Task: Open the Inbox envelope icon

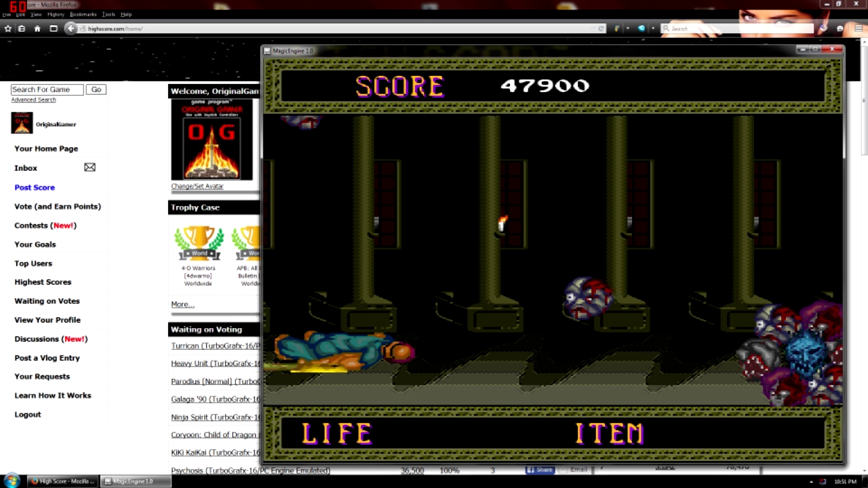Action: tap(90, 167)
